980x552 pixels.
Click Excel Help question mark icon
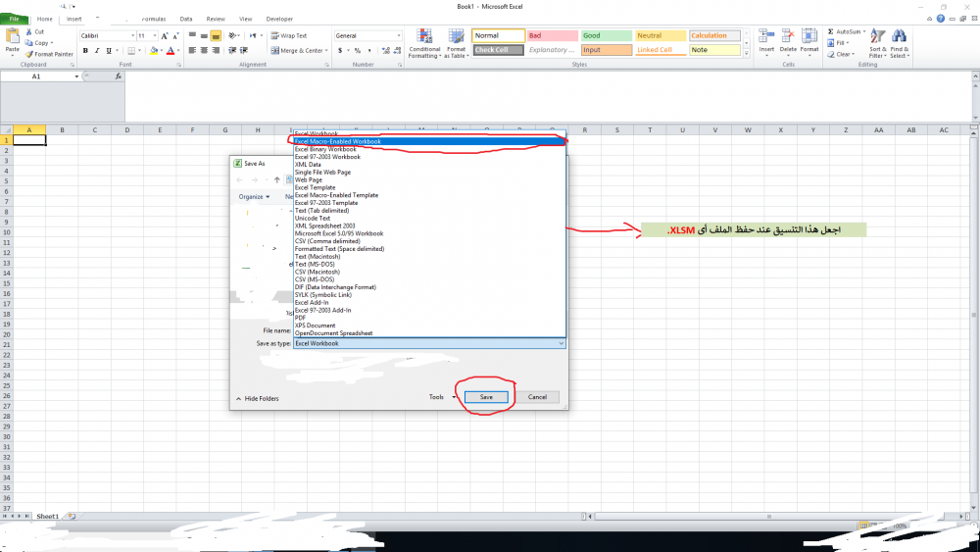click(x=941, y=19)
